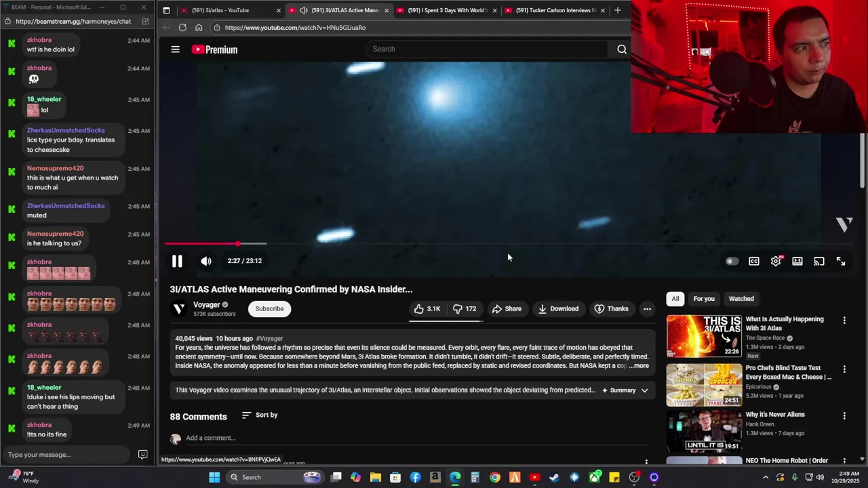
Task: Open Google Chrome from taskbar
Action: (x=495, y=477)
